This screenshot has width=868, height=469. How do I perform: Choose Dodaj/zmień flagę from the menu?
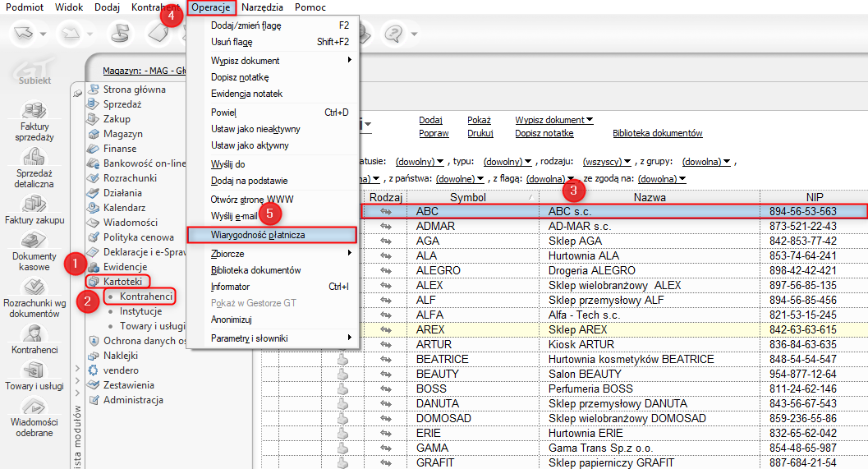(x=246, y=25)
